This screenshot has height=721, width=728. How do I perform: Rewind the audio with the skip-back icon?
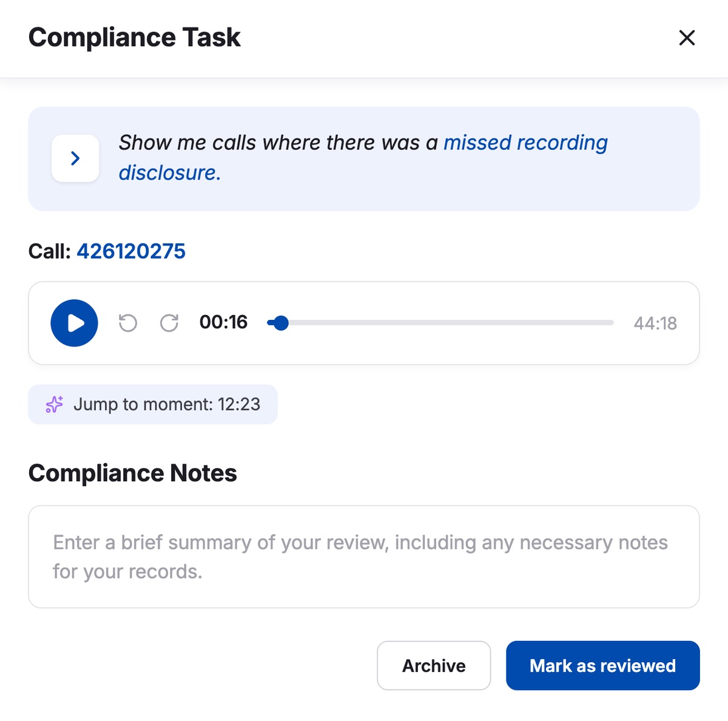128,323
